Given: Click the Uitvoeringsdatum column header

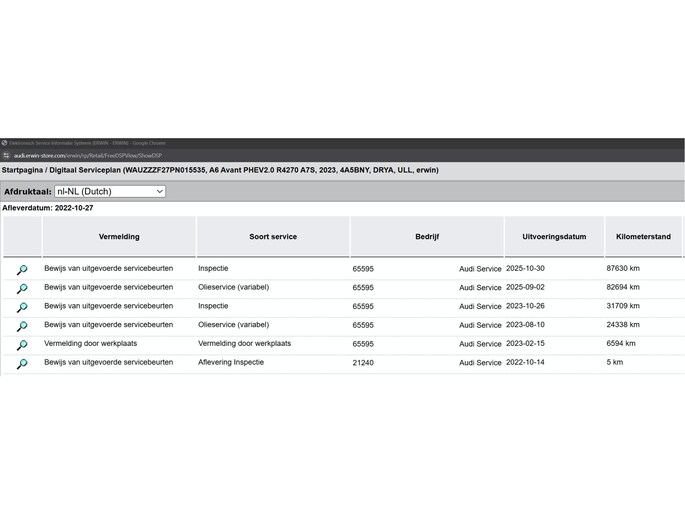Looking at the screenshot, I should [x=553, y=237].
